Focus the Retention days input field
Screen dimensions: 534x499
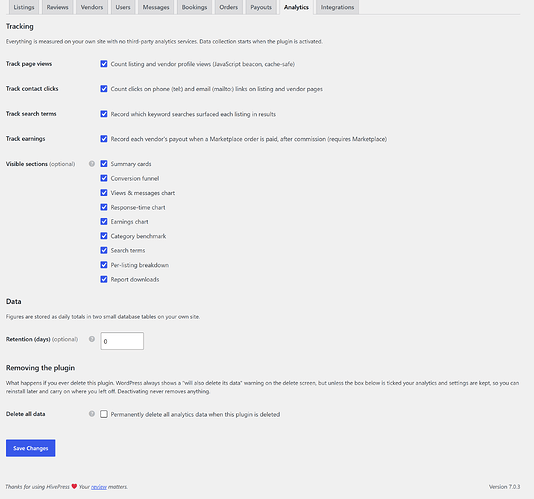[x=122, y=341]
